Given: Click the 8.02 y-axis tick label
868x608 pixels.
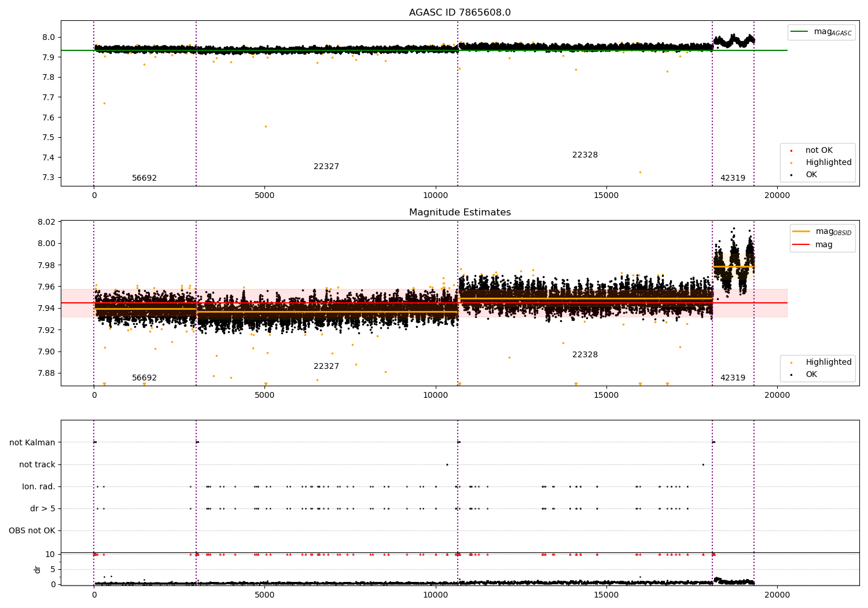Looking at the screenshot, I should pyautogui.click(x=46, y=222).
